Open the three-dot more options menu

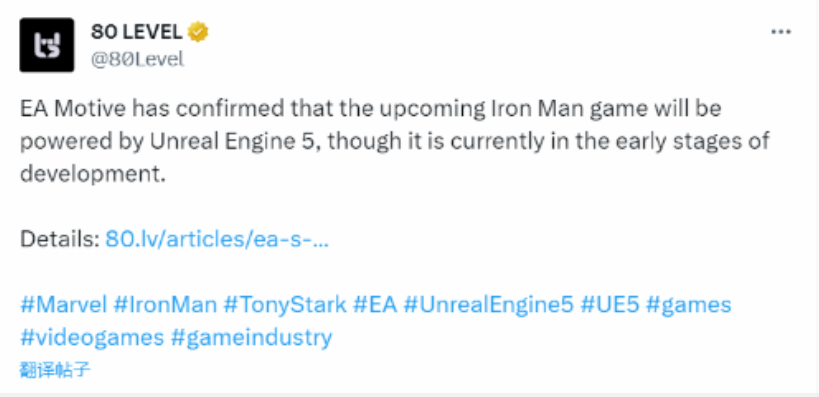(781, 32)
